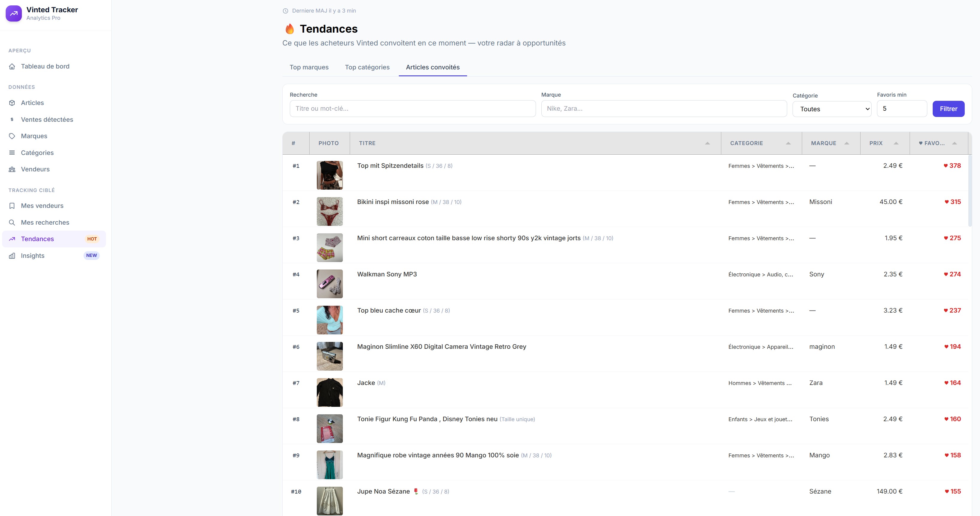Click Hommes > Vêtements category cell

click(760, 383)
